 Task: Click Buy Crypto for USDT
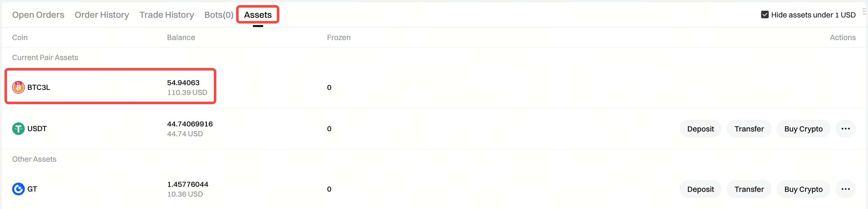click(803, 129)
